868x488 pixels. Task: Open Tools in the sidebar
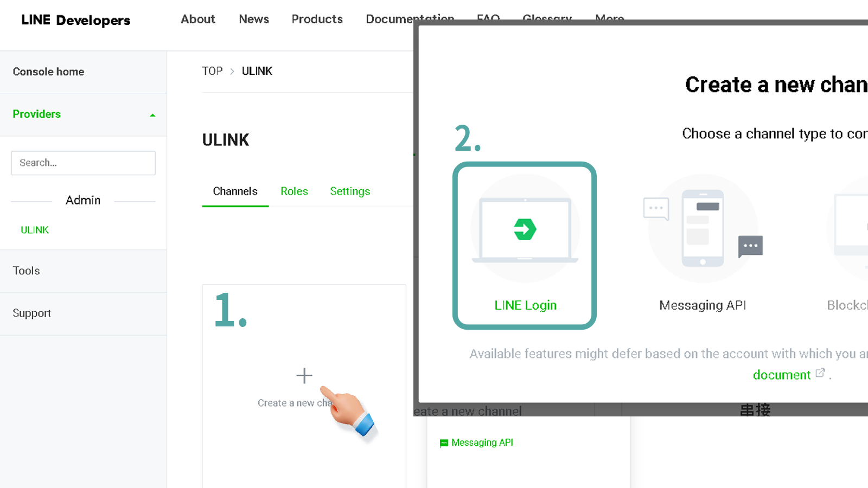coord(27,271)
